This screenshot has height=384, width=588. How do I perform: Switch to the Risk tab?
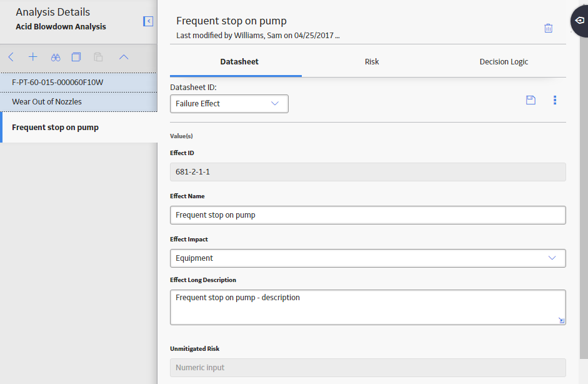click(372, 61)
